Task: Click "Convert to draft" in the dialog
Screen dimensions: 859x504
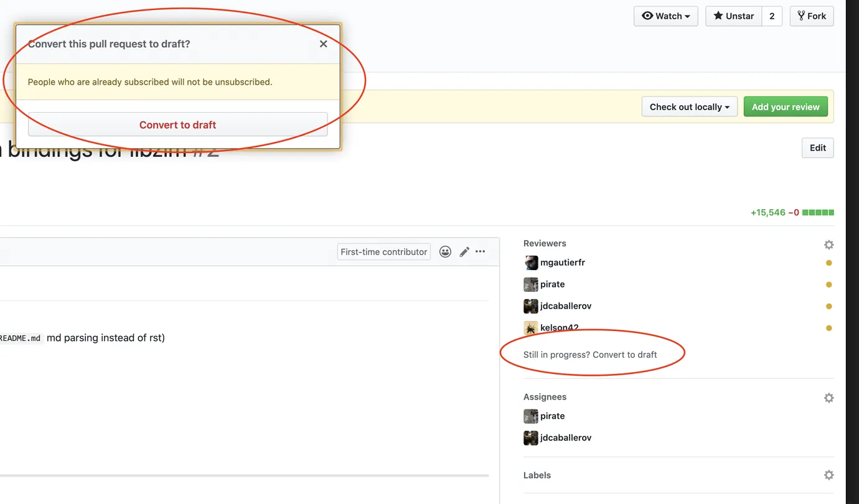Action: [177, 124]
